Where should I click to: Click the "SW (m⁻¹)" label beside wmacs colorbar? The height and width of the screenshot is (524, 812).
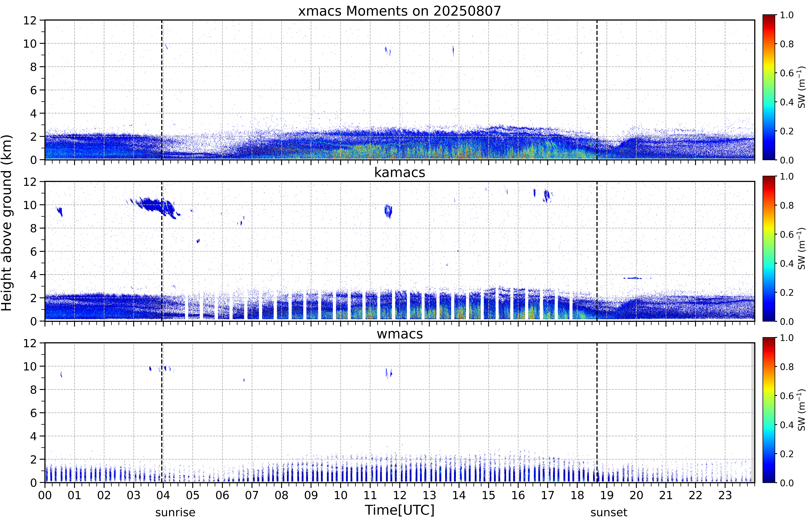[801, 410]
